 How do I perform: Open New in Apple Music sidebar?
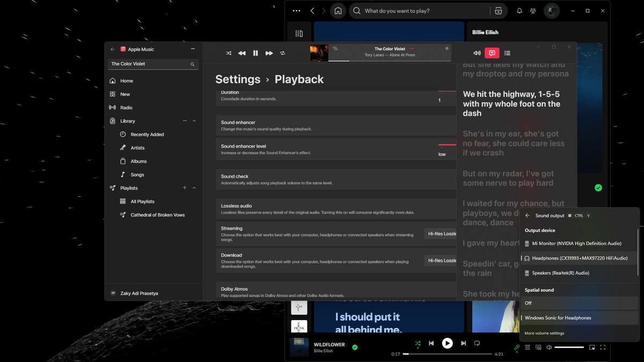(153, 94)
